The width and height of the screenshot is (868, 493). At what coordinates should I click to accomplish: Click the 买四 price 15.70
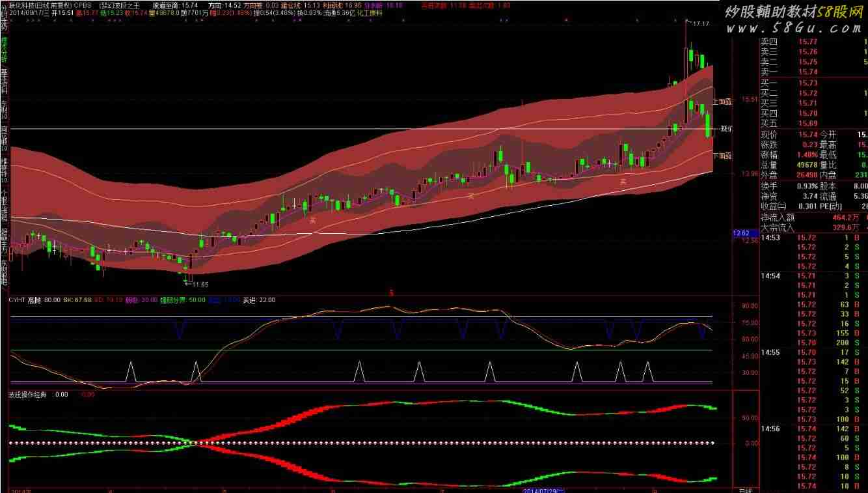click(807, 113)
